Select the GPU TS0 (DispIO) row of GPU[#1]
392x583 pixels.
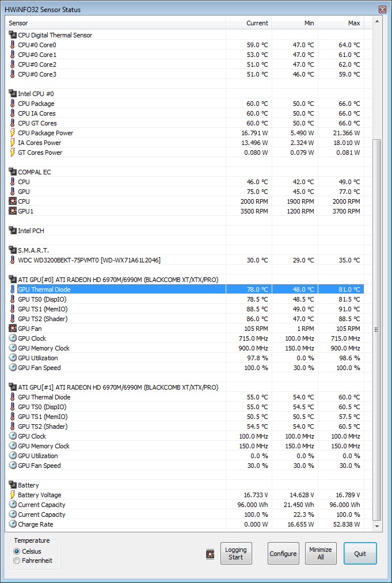pos(185,407)
